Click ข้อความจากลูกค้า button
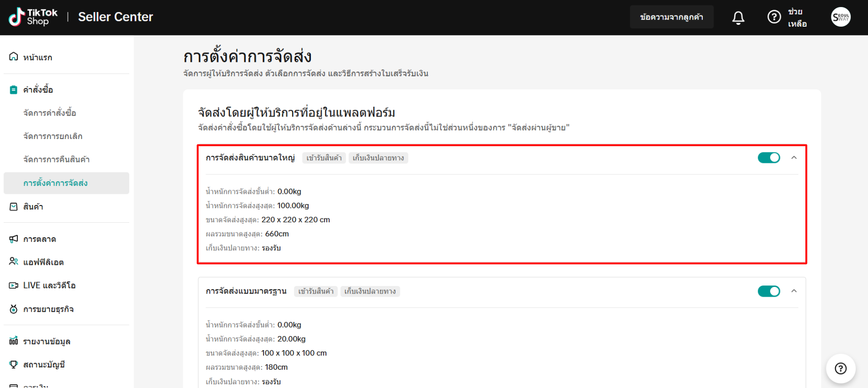The height and width of the screenshot is (388, 868). tap(671, 17)
